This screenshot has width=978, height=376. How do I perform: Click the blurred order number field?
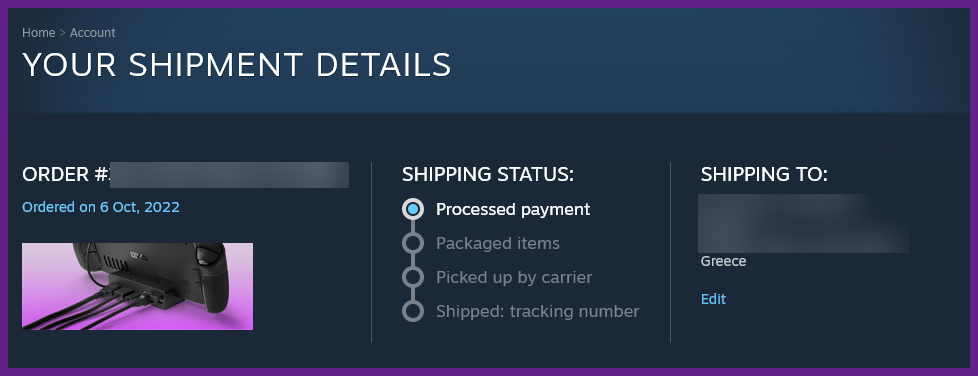229,175
